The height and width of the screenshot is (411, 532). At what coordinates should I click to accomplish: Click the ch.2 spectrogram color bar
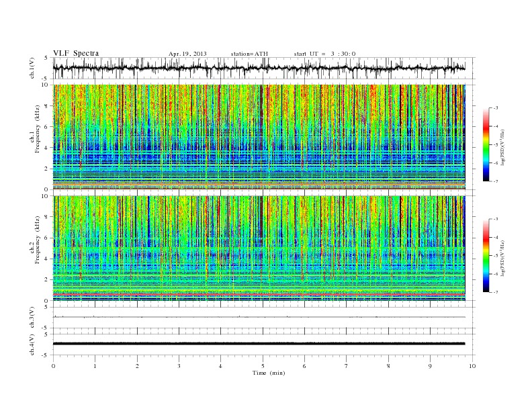coord(486,256)
